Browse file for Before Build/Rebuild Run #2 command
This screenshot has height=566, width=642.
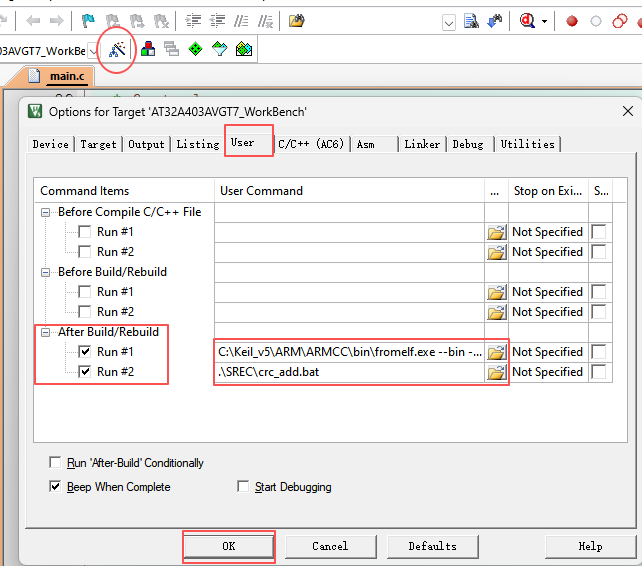(496, 312)
